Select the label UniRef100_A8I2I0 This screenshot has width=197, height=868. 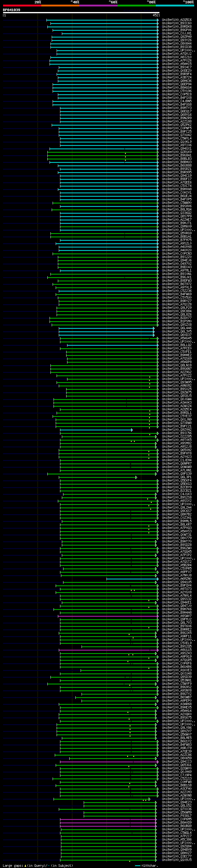[177, 57]
